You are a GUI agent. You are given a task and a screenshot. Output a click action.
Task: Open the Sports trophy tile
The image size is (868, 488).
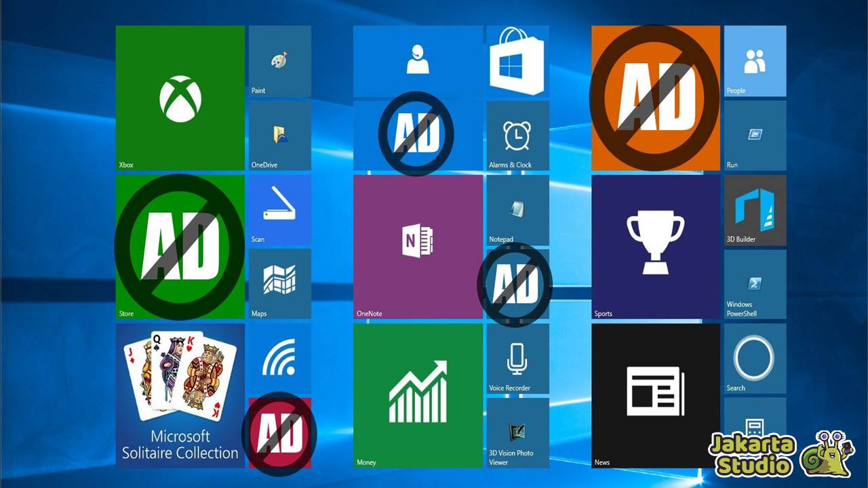(656, 247)
